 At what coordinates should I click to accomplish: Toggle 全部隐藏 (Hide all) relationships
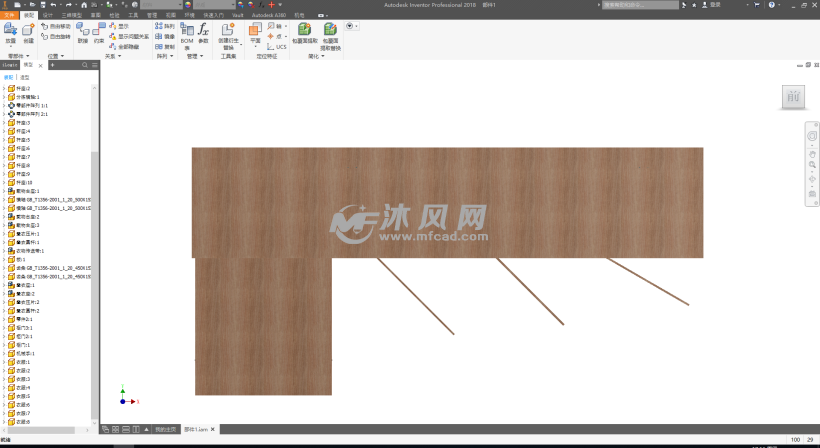coord(129,46)
